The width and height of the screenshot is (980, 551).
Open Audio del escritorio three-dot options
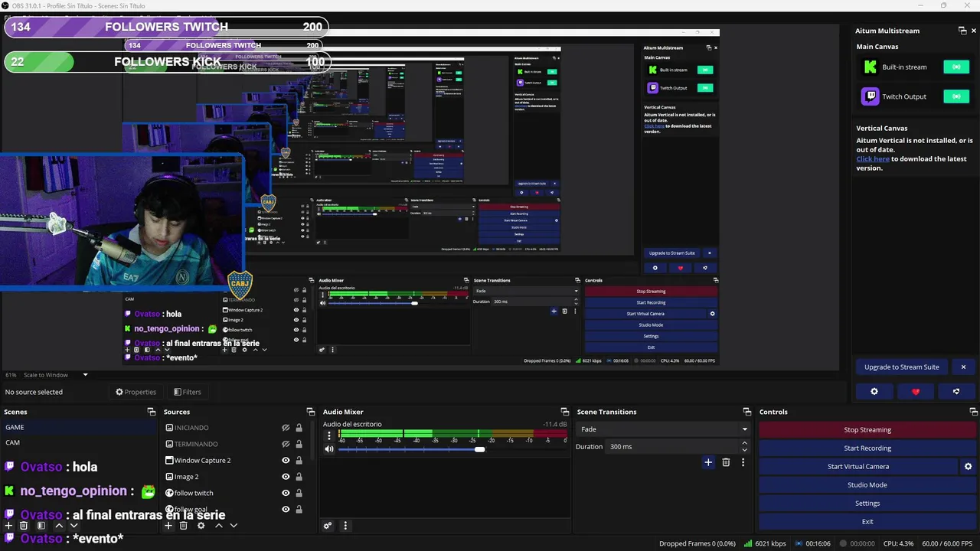[329, 435]
